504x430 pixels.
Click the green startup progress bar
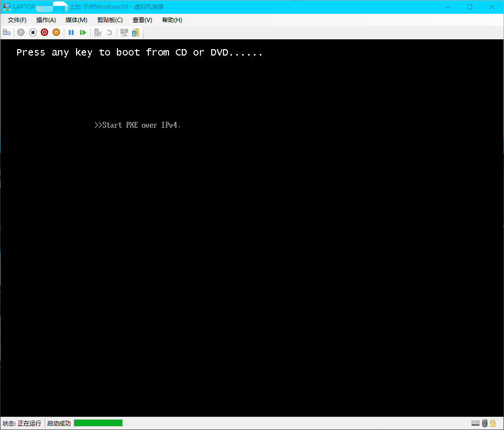pos(98,423)
